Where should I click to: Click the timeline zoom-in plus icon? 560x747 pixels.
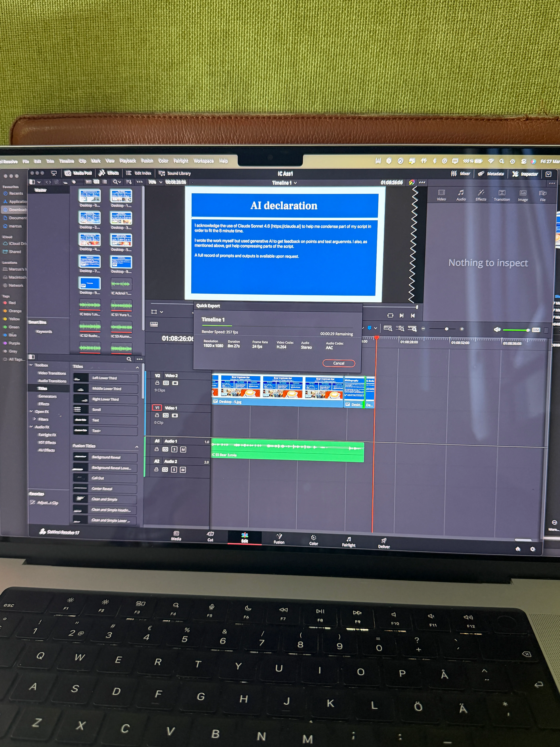[x=462, y=329]
